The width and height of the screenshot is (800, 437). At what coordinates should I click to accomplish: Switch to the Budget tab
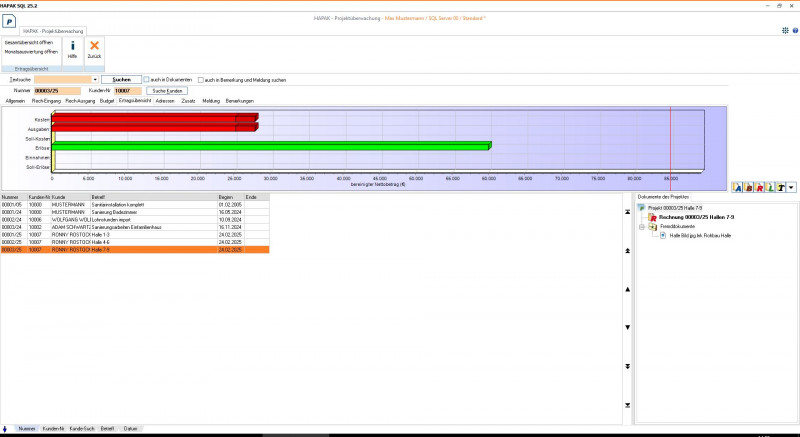pos(107,101)
